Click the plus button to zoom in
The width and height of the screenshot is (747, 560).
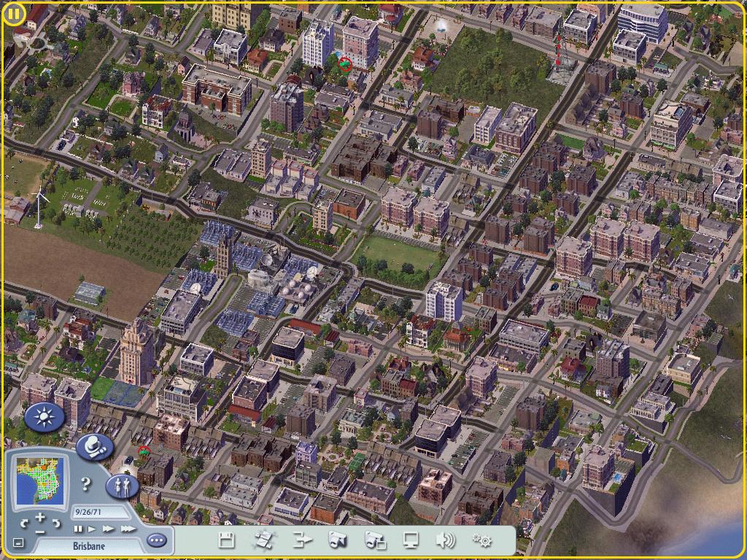40,516
